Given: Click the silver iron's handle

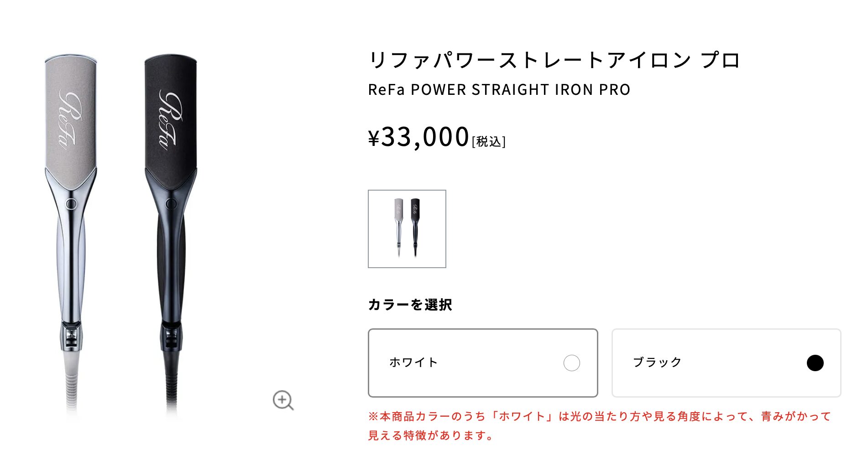Looking at the screenshot, I should tap(72, 264).
